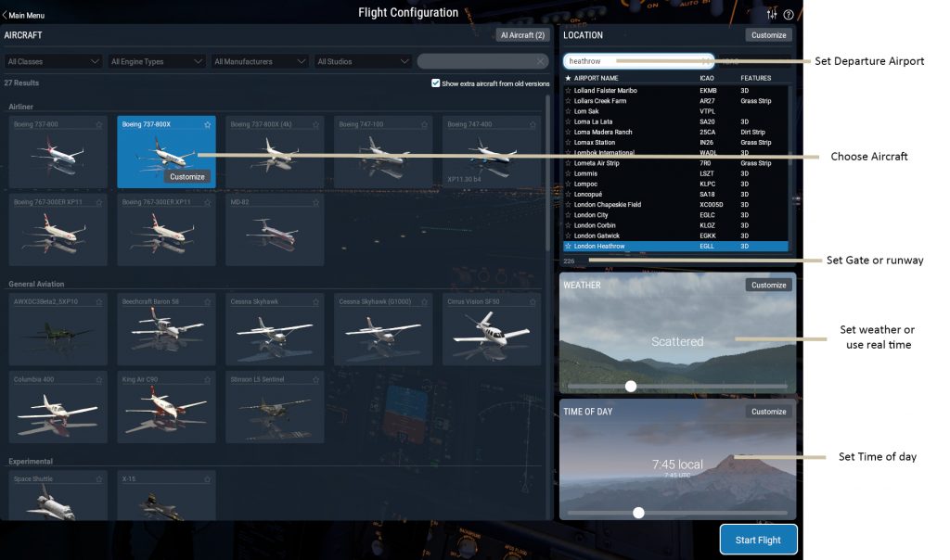Image resolution: width=950 pixels, height=560 pixels.
Task: Click the ICAO column header
Action: coord(707,78)
